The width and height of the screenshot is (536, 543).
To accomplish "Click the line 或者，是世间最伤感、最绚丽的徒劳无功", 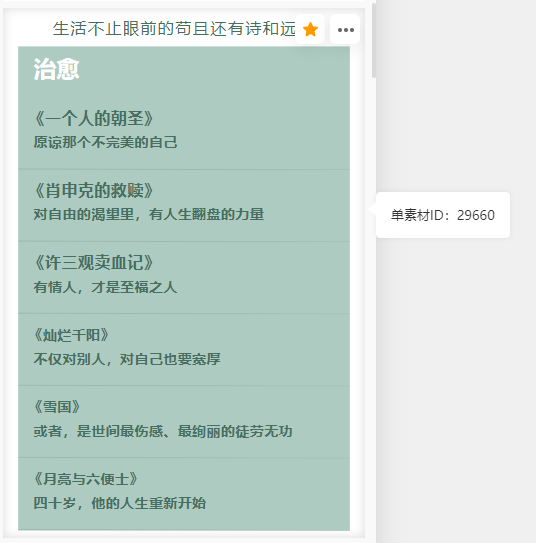I will pos(163,431).
